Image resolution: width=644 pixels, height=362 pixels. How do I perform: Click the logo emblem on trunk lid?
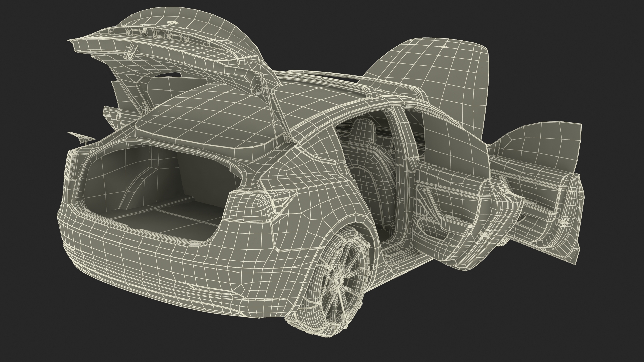173,23
